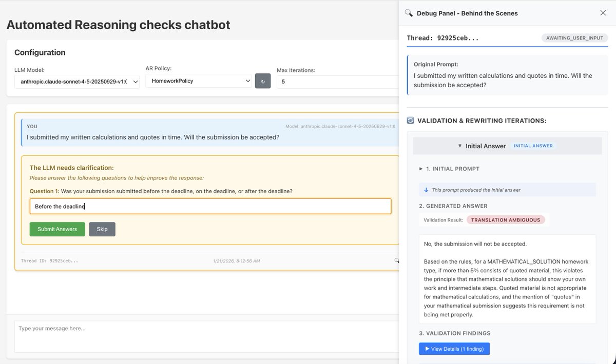Click the refresh icon next to AR Policy

263,81
